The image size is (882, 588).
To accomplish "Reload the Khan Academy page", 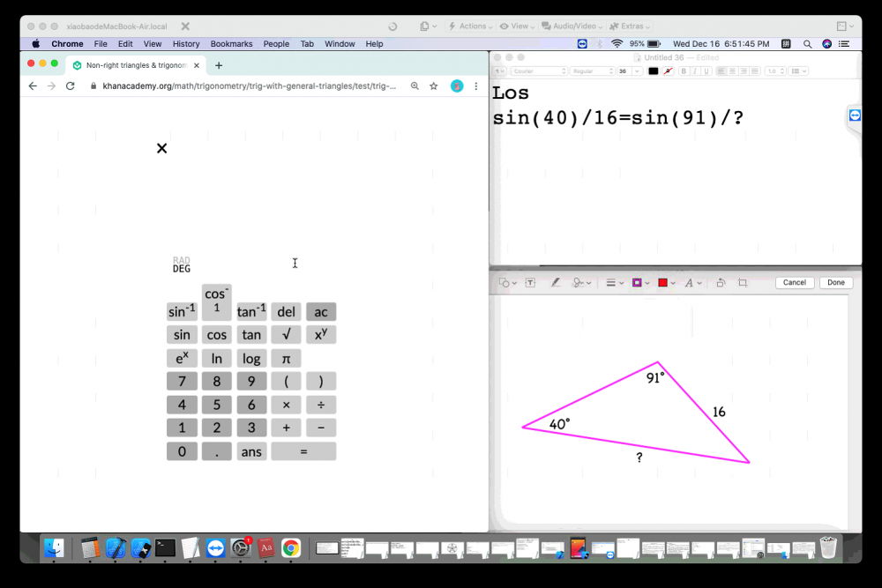I will [x=71, y=86].
